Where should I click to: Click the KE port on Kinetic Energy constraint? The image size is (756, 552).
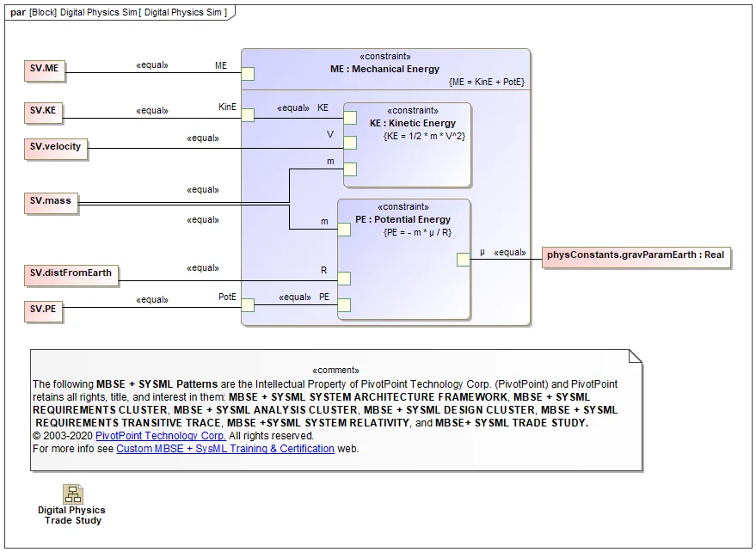pos(350,118)
